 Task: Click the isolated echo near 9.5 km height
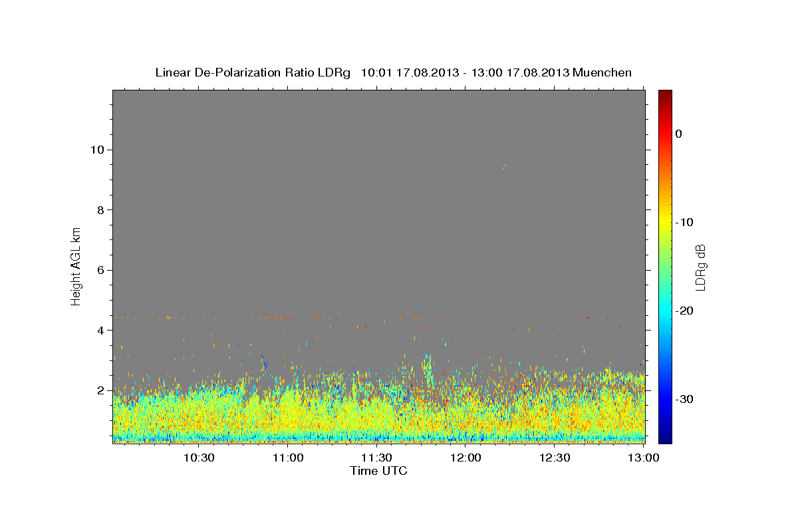504,166
